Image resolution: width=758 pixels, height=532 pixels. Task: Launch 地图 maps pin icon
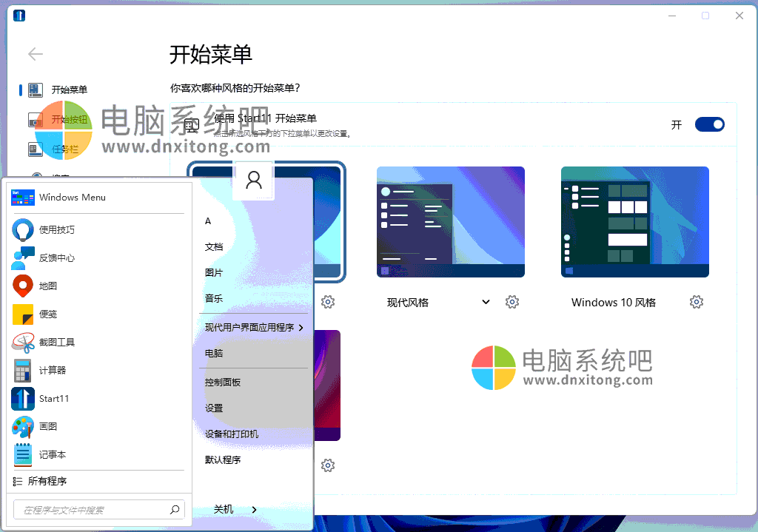(23, 286)
